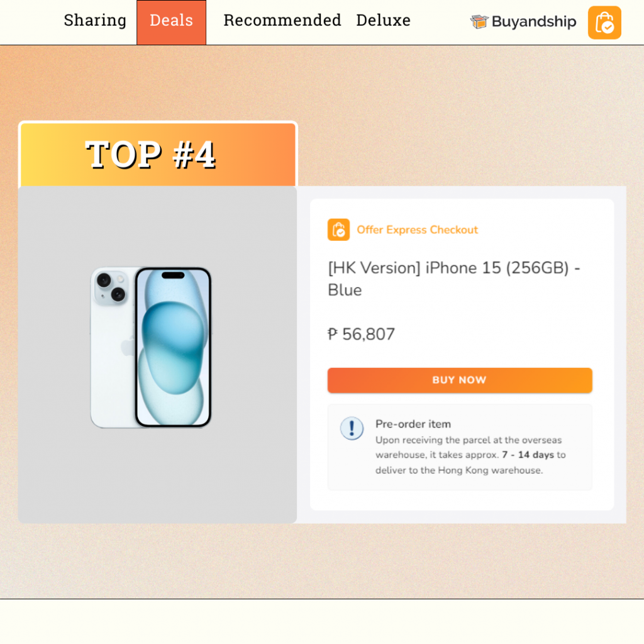This screenshot has width=644, height=644.
Task: Click the pre-order exclamation info icon
Action: pyautogui.click(x=352, y=428)
